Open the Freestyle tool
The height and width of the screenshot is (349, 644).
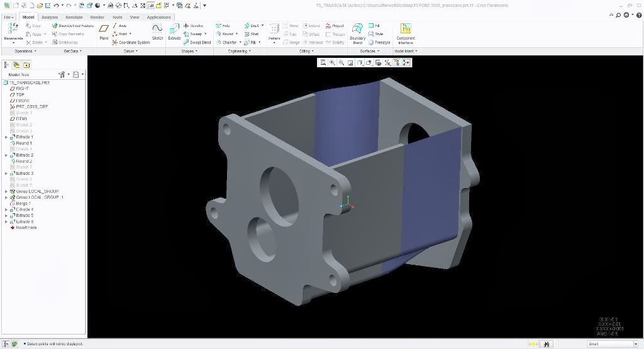point(379,42)
